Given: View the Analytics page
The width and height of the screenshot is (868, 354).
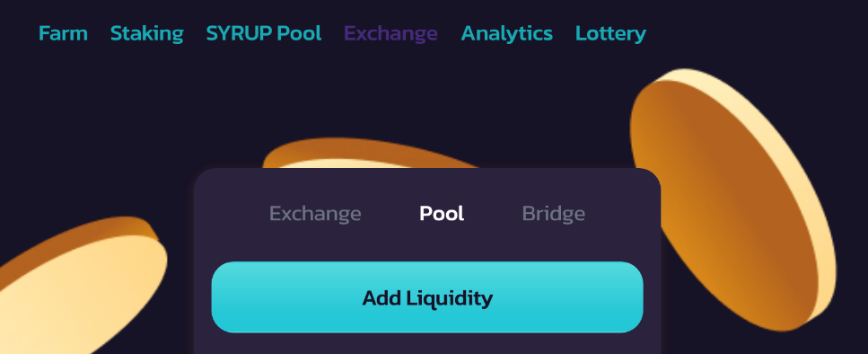Looking at the screenshot, I should [x=506, y=34].
